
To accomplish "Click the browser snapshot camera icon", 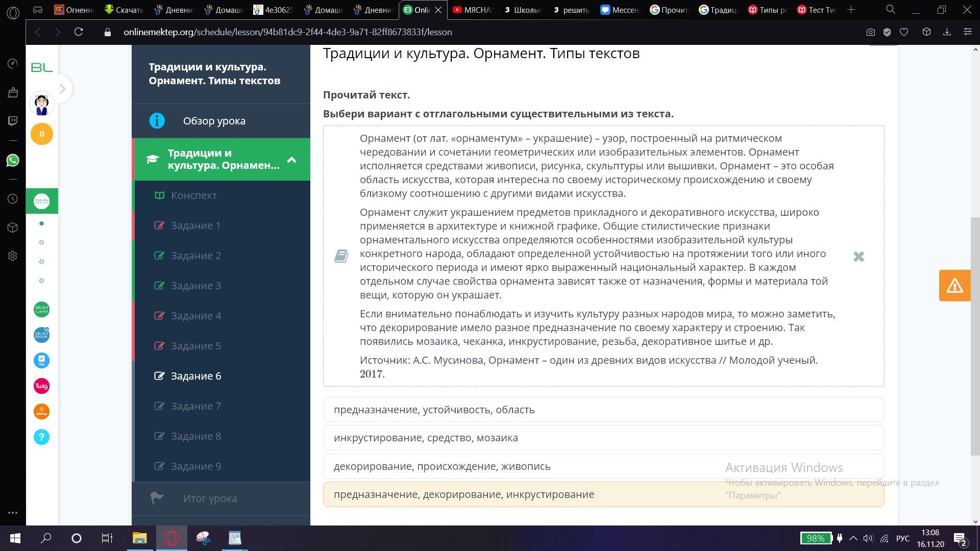I will point(871,32).
